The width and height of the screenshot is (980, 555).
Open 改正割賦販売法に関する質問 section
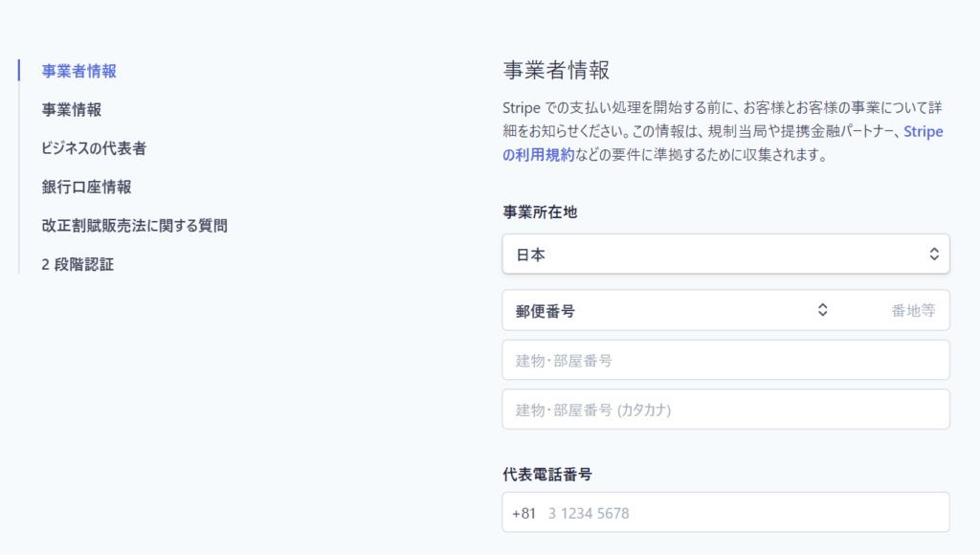(x=134, y=226)
